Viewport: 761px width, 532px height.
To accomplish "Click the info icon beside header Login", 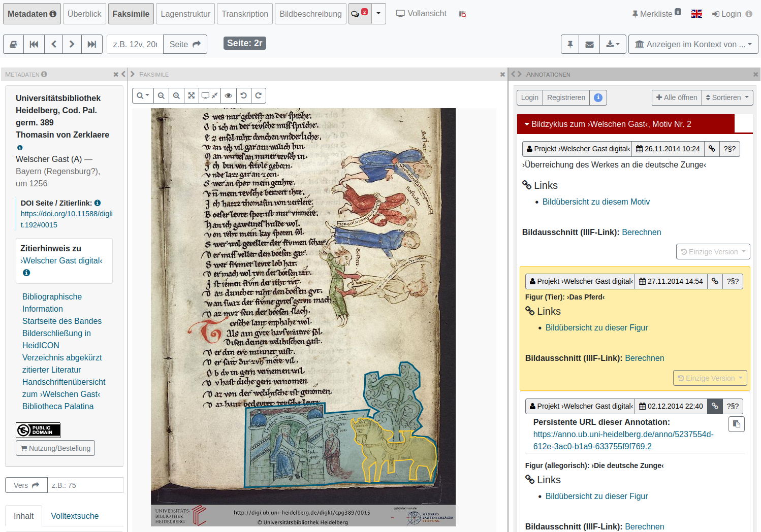I will point(749,14).
